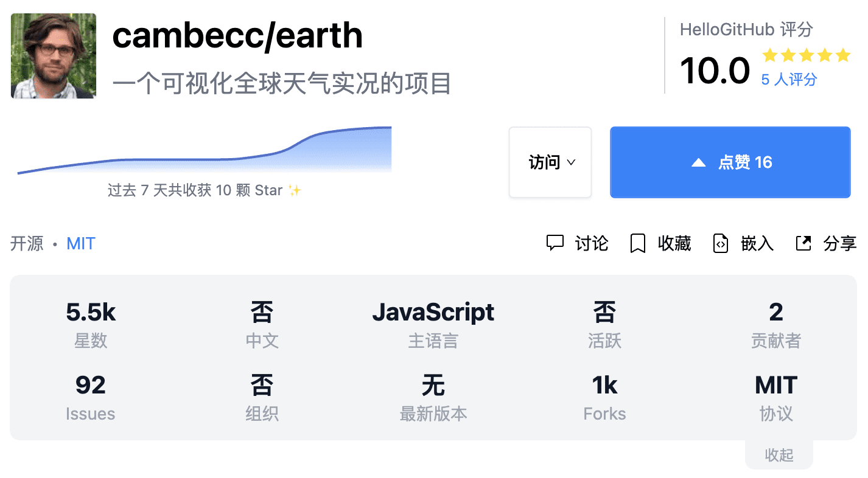Click the discussion speech bubble icon
This screenshot has height=478, width=868.
click(x=555, y=243)
